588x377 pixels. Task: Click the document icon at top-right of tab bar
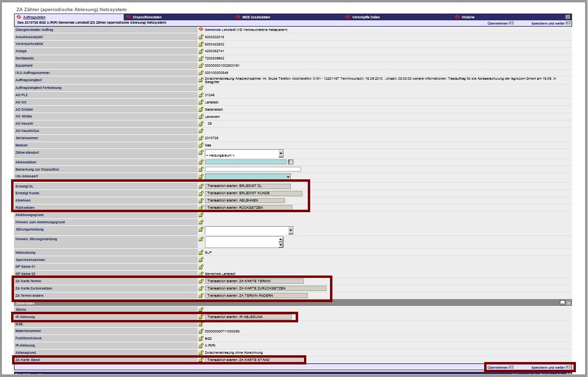coord(568,17)
